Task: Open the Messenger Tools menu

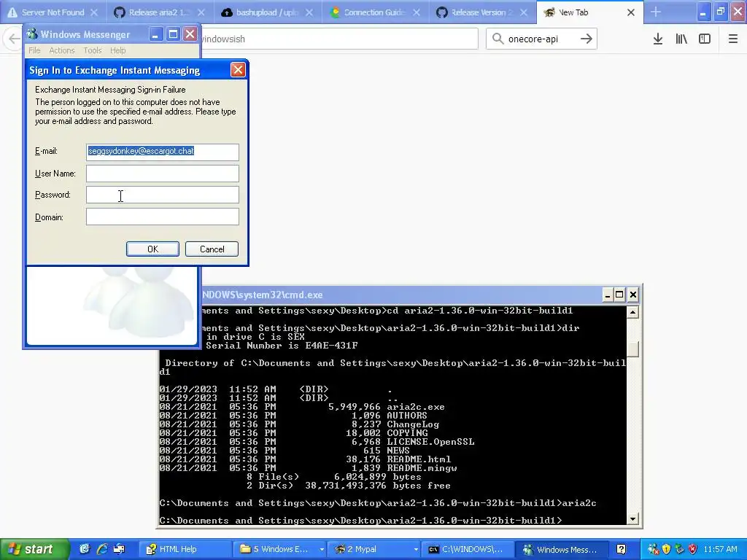Action: 93,50
